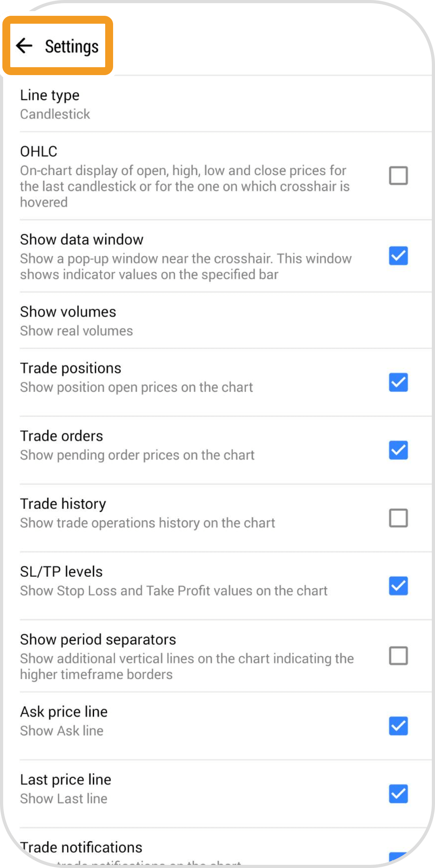Uncheck the Ask price line checkbox

click(398, 726)
